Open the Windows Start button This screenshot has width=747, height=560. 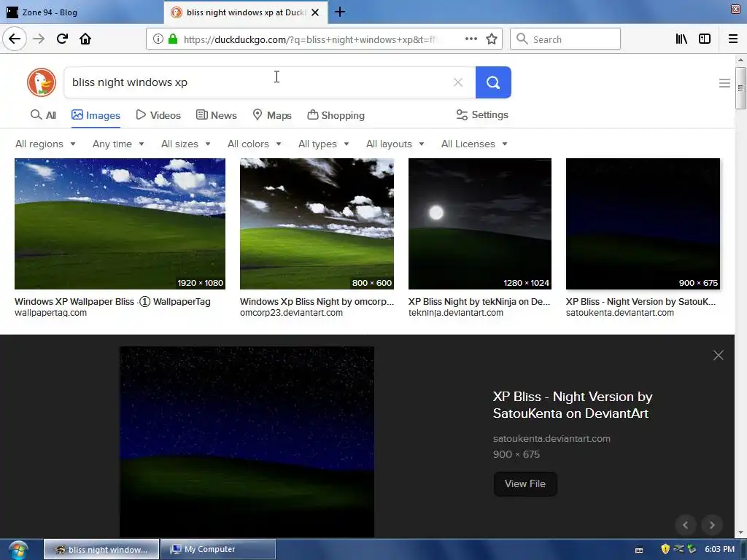[x=18, y=550]
